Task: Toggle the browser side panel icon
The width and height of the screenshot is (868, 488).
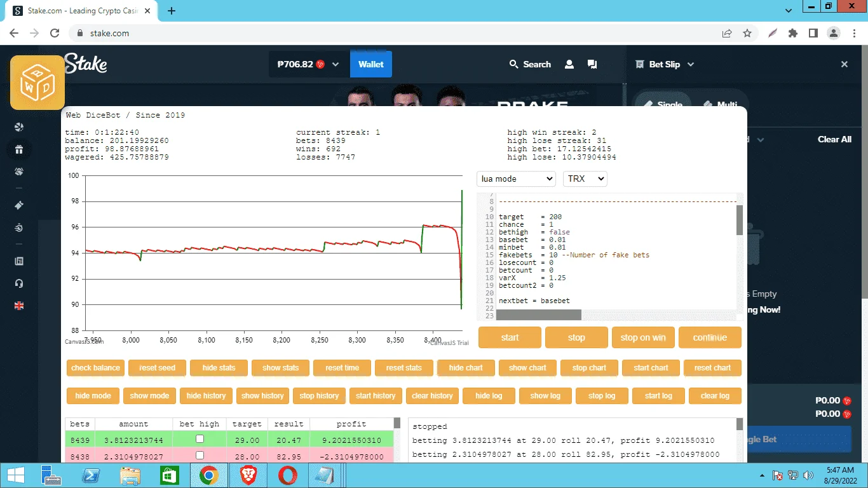Action: [813, 33]
